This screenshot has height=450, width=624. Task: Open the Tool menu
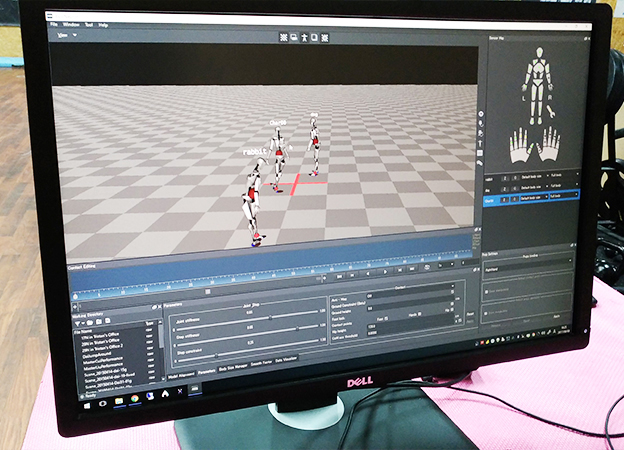point(89,25)
